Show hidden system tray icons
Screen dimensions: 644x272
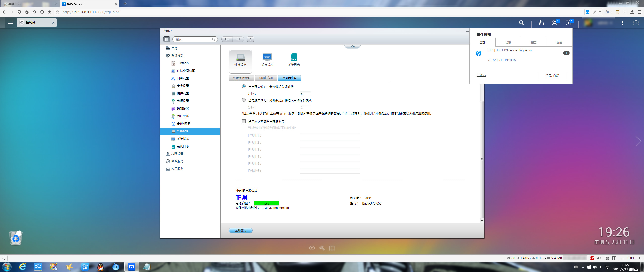tap(583, 267)
